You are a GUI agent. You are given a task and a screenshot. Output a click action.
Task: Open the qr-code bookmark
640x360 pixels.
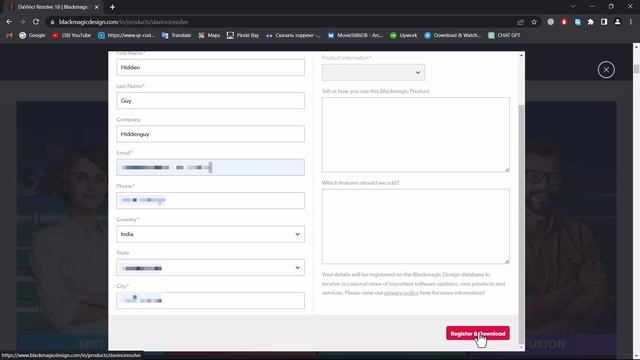tap(126, 36)
